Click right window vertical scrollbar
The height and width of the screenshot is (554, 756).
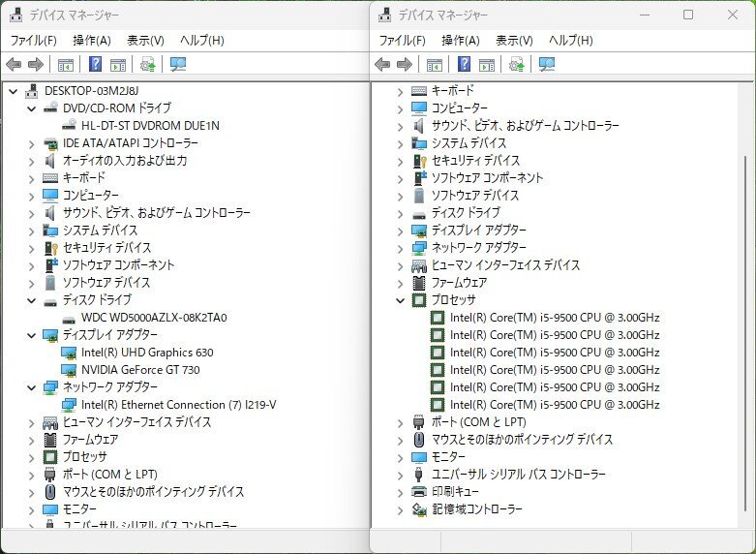745,333
